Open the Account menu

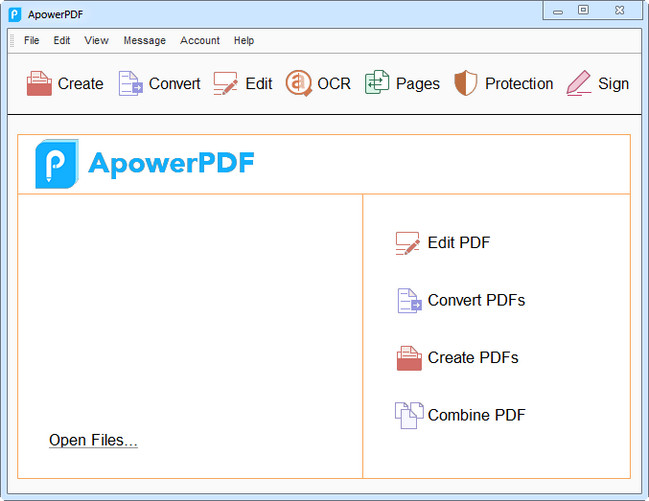pyautogui.click(x=200, y=41)
